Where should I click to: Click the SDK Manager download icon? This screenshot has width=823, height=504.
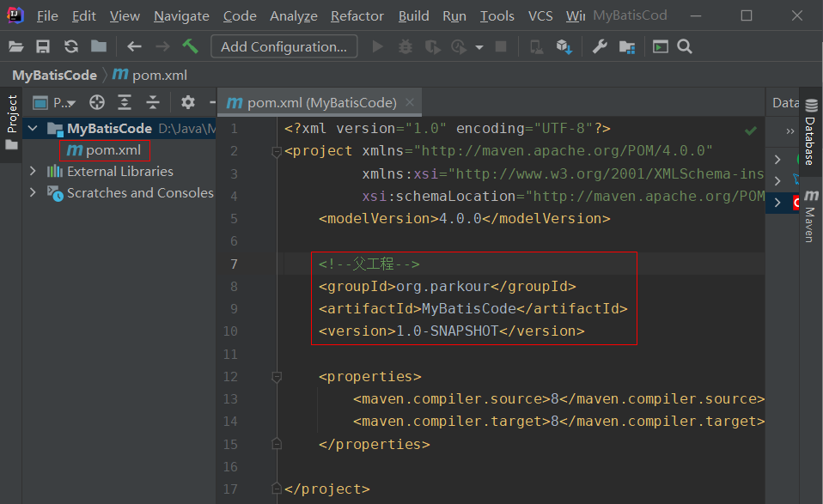(564, 46)
